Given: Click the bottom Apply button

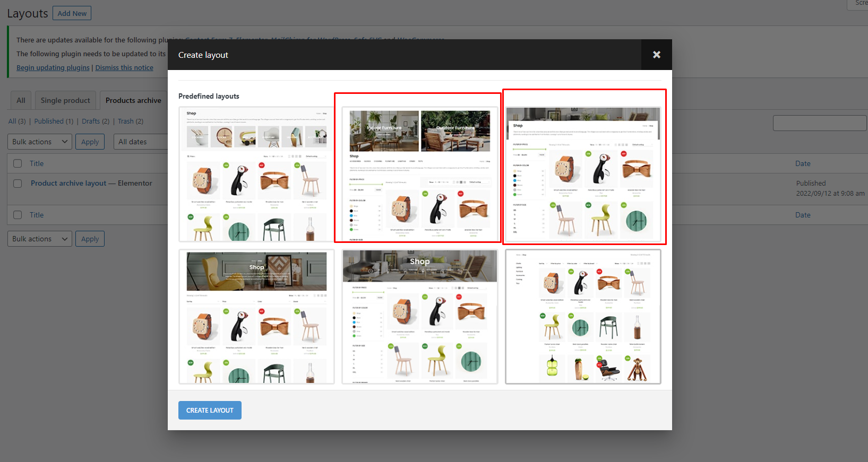Looking at the screenshot, I should coord(90,239).
